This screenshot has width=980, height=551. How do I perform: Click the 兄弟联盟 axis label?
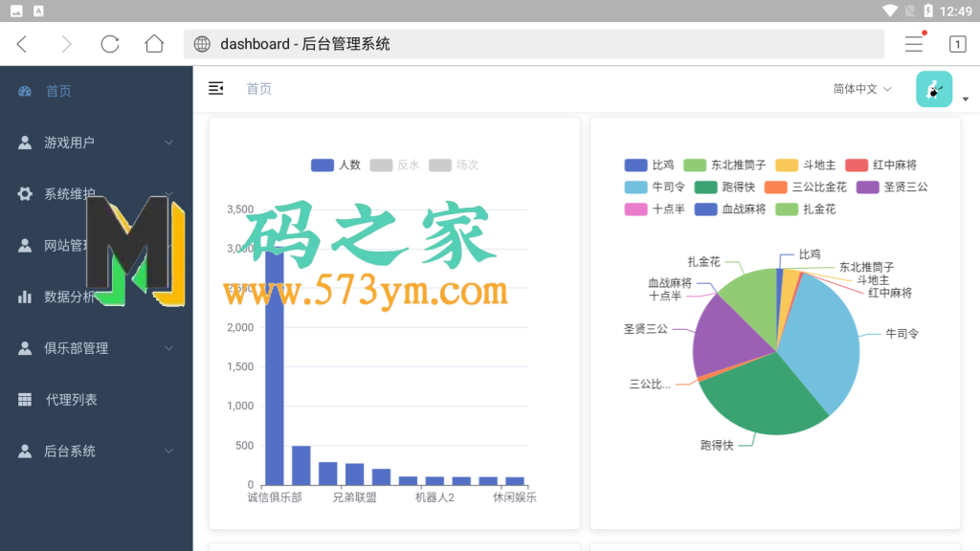pos(354,497)
